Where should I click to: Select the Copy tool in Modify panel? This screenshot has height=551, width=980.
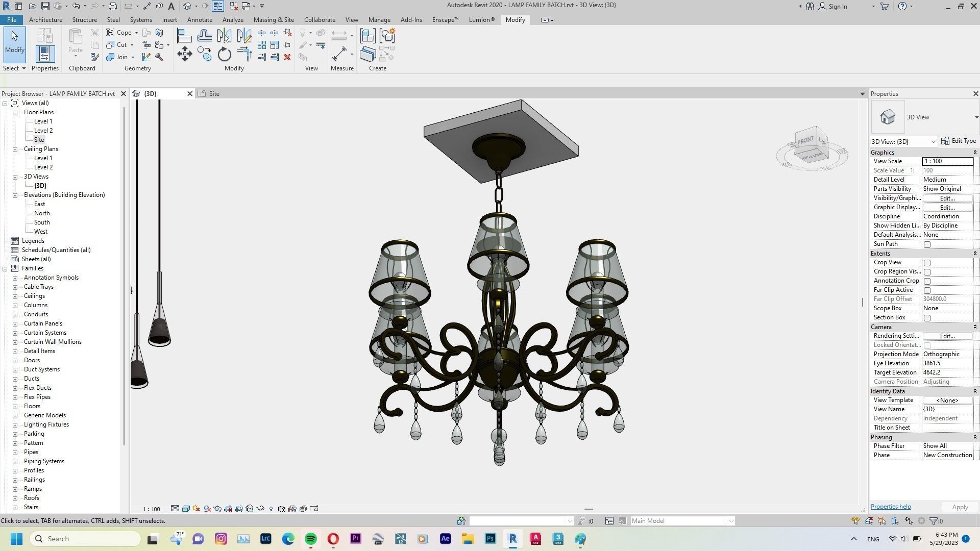pos(204,55)
